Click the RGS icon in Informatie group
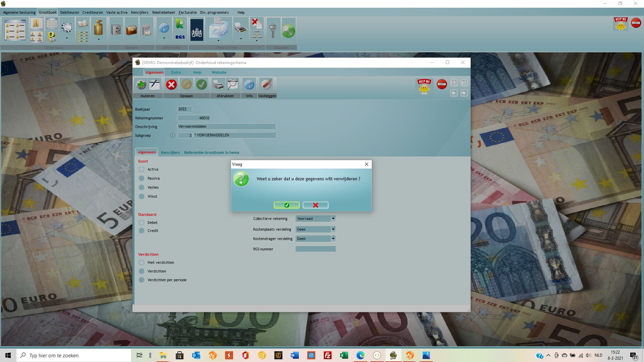This screenshot has width=644, height=362. (x=180, y=37)
